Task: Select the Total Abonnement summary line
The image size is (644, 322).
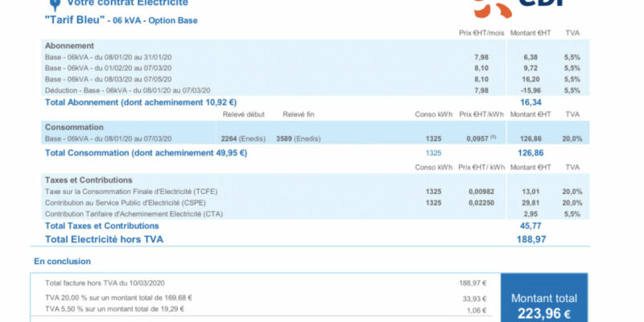Action: tap(140, 102)
